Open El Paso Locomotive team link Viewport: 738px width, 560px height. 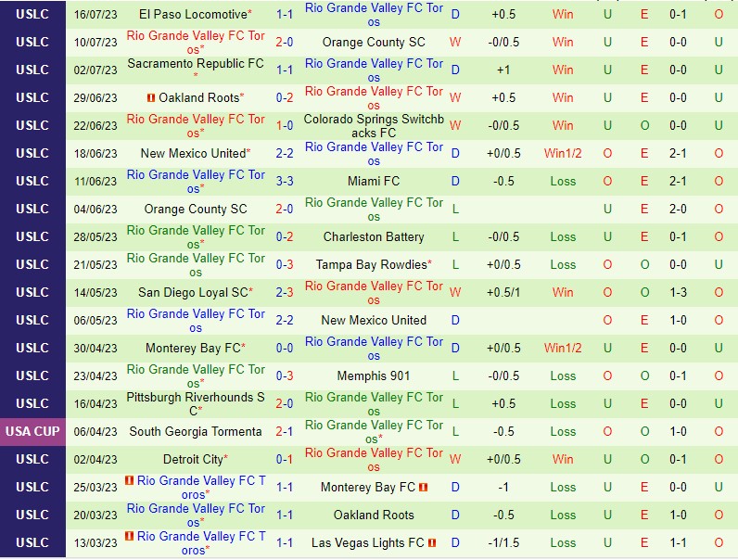click(x=193, y=15)
